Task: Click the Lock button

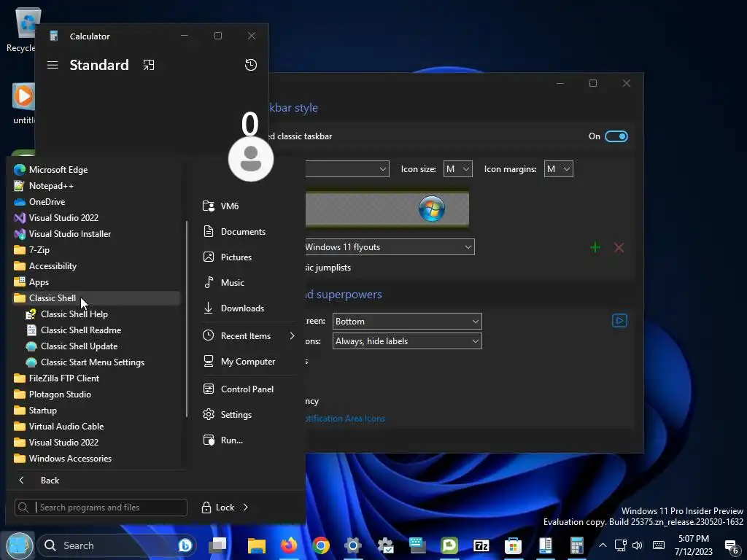Action: tap(217, 507)
